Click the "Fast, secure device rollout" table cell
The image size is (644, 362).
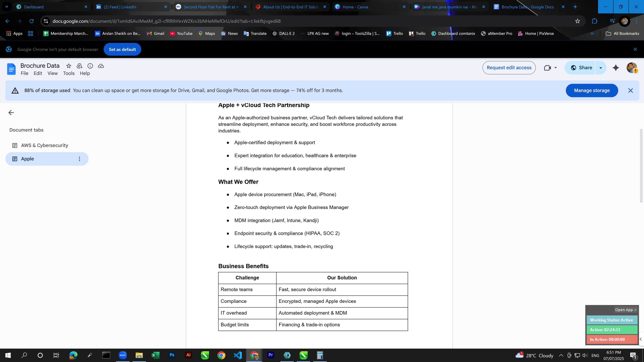coord(342,290)
